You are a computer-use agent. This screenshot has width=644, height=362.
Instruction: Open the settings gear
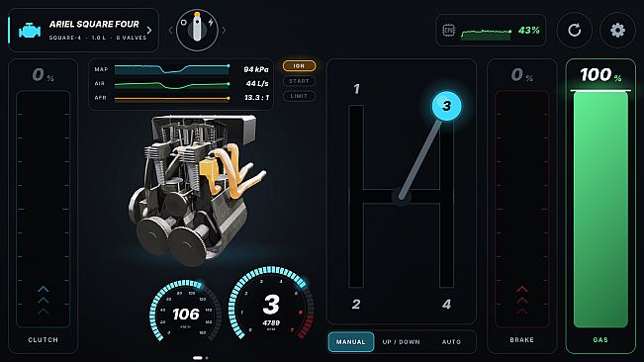(x=617, y=30)
